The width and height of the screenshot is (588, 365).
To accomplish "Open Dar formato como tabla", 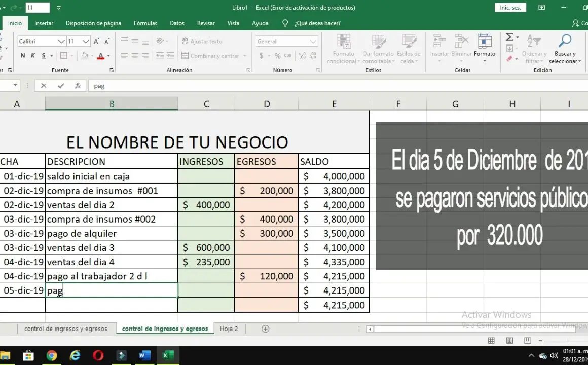I will pyautogui.click(x=378, y=49).
